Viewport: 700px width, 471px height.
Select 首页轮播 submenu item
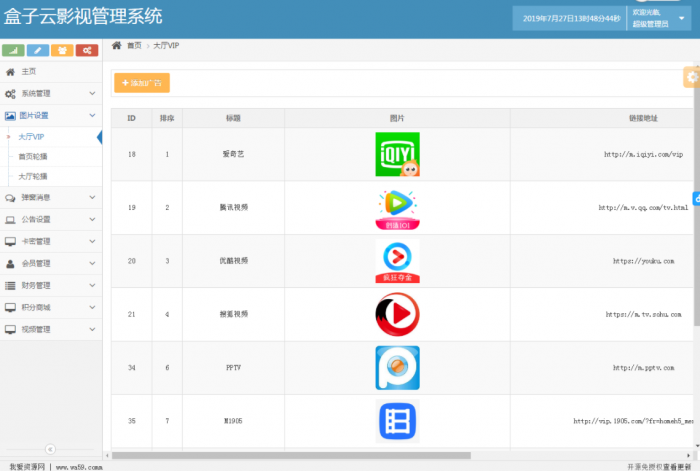[x=33, y=156]
